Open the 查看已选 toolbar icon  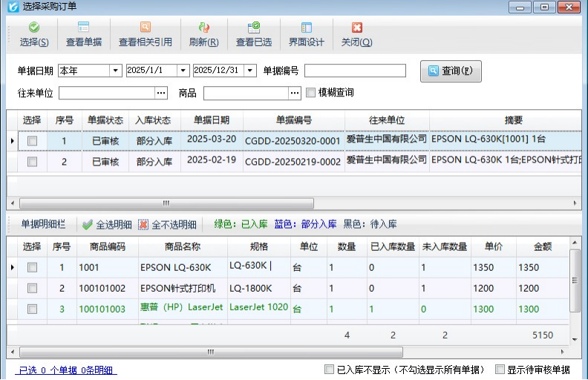[254, 28]
